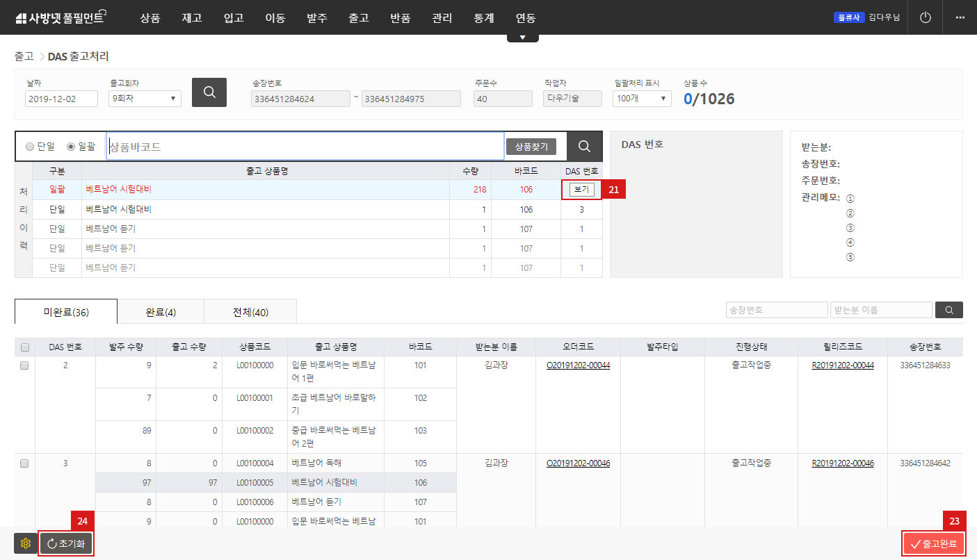Switch to the 완료(4) tab

point(160,311)
